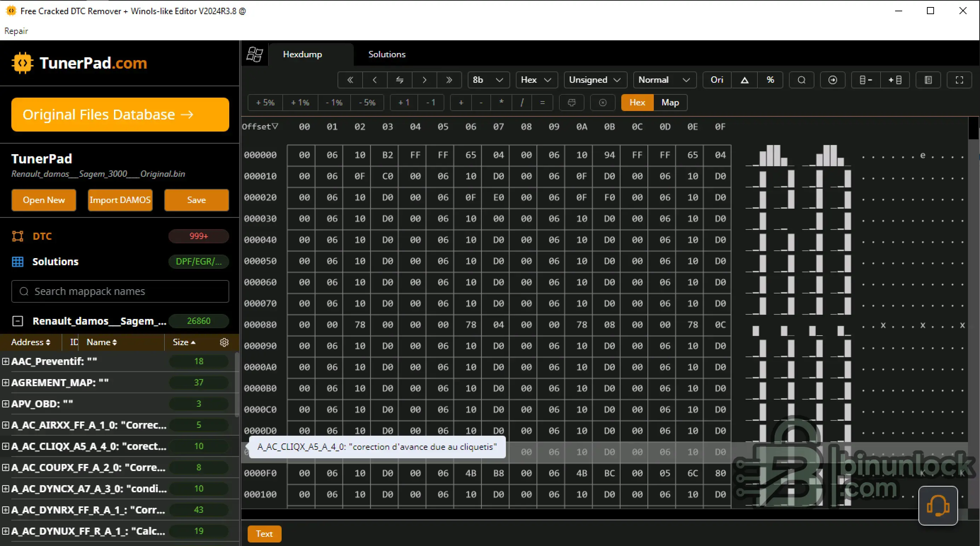
Task: Expand the A_AC_COUPX_FF_A_2_0 tree node
Action: click(6, 467)
